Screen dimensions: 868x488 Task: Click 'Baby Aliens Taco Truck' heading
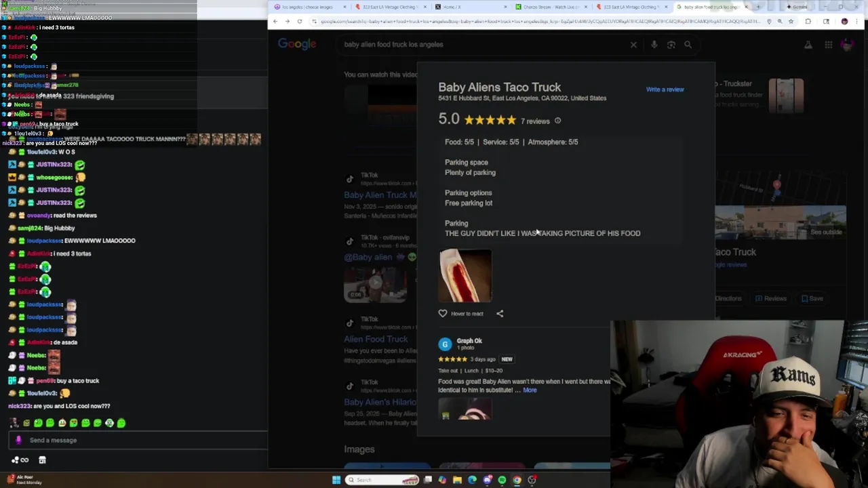point(500,87)
